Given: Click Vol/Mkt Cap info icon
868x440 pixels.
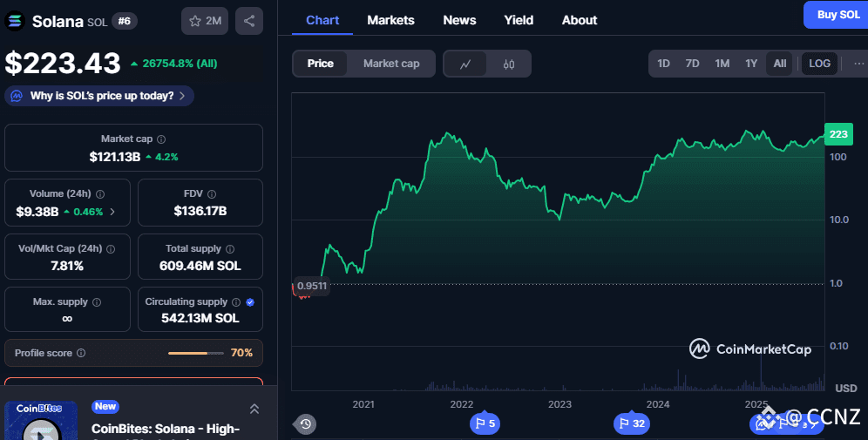Looking at the screenshot, I should [111, 249].
